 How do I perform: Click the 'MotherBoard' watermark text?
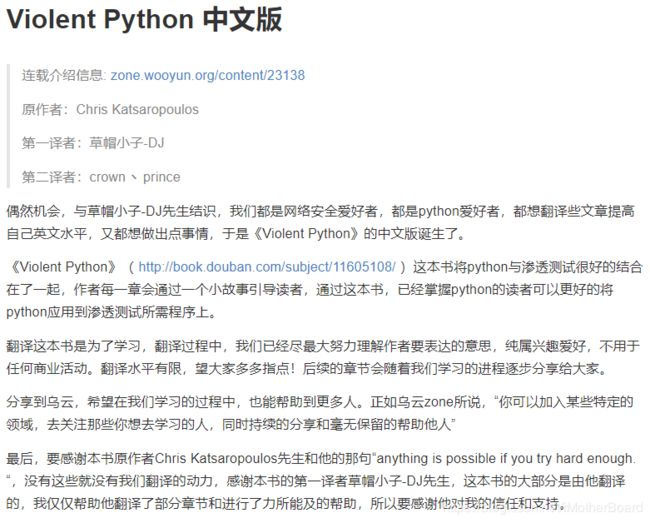607,507
